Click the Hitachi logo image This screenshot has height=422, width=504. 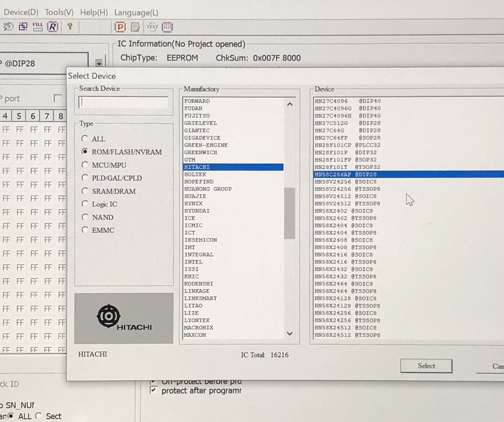[124, 318]
